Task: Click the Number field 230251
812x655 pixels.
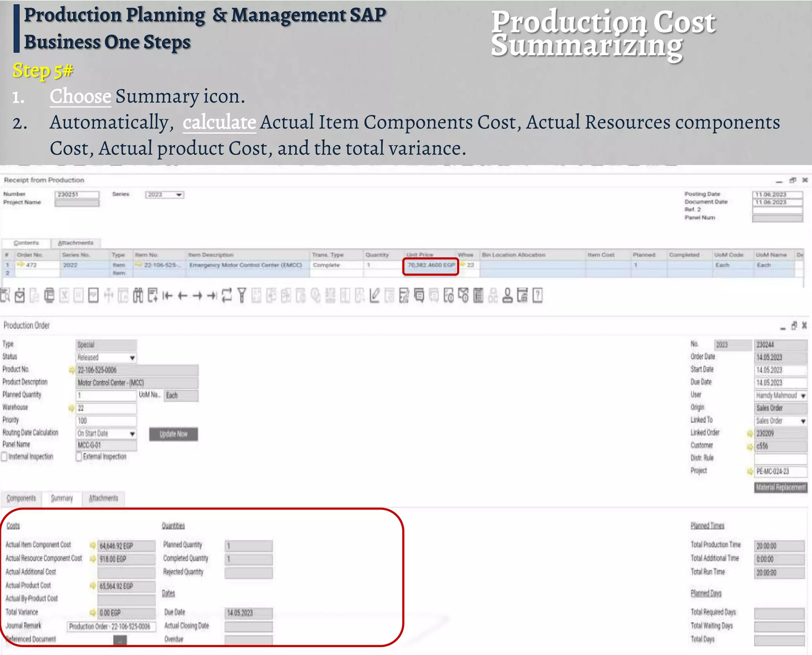Action: coord(77,195)
